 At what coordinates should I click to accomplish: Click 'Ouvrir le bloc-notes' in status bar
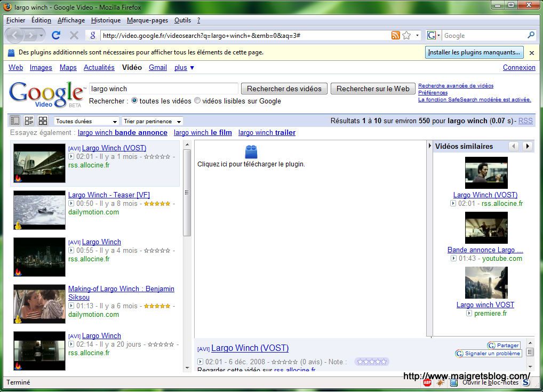pos(490,382)
